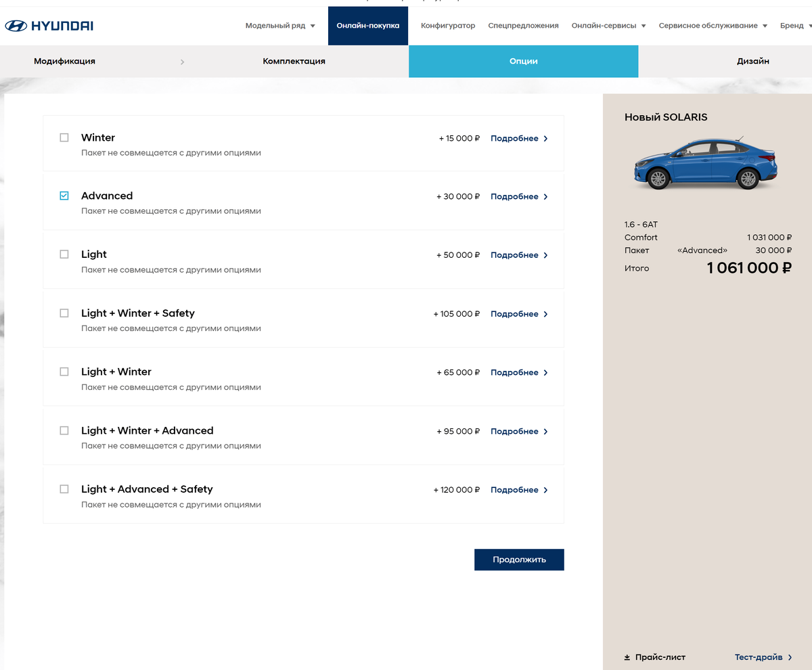Screen dimensions: 812x670
Task: Open Подробнее for Light + Winter + Safety
Action: (x=514, y=314)
